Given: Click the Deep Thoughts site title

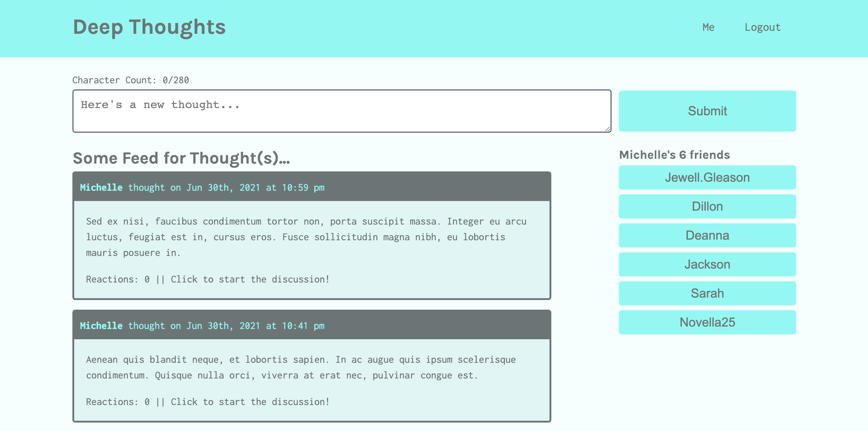Looking at the screenshot, I should click(149, 27).
